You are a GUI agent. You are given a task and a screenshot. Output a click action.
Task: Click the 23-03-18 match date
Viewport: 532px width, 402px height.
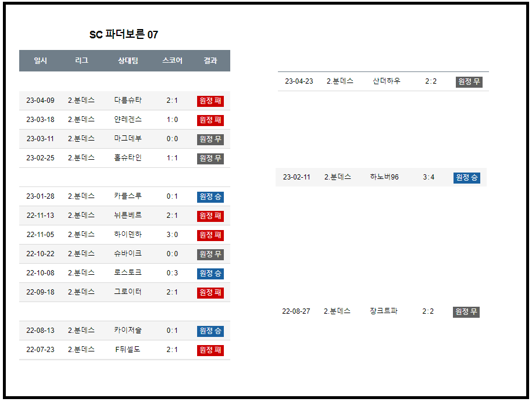pyautogui.click(x=41, y=120)
